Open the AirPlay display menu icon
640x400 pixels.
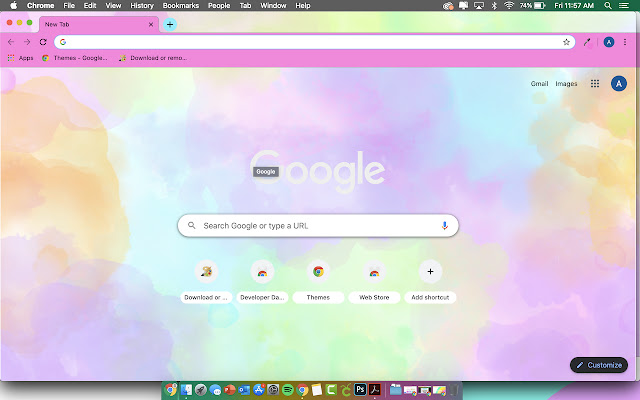click(478, 6)
